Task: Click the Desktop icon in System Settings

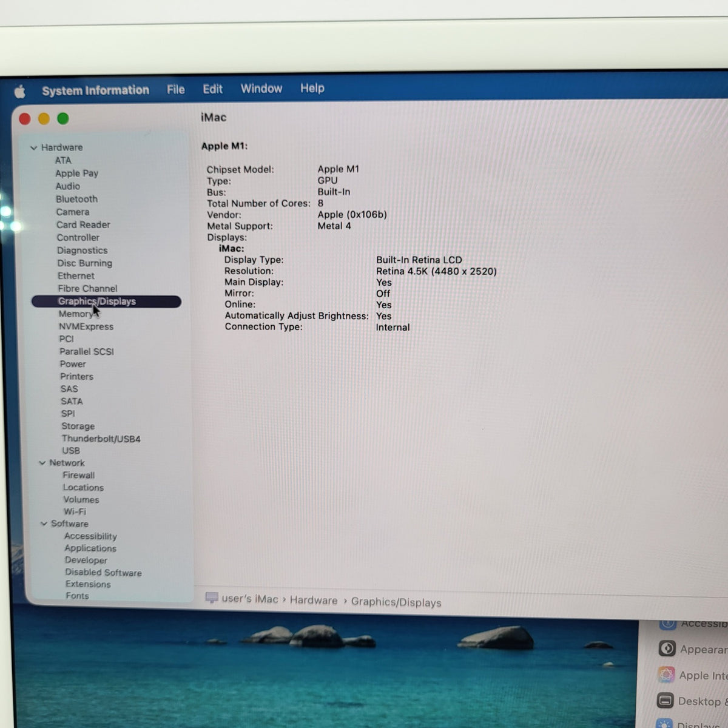Action: coord(665,701)
